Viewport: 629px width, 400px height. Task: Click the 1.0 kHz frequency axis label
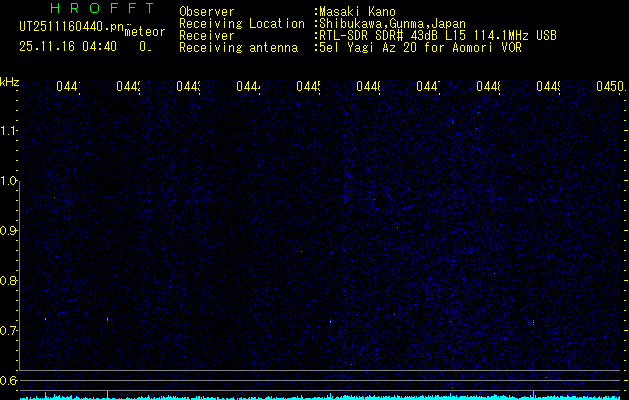pos(10,181)
